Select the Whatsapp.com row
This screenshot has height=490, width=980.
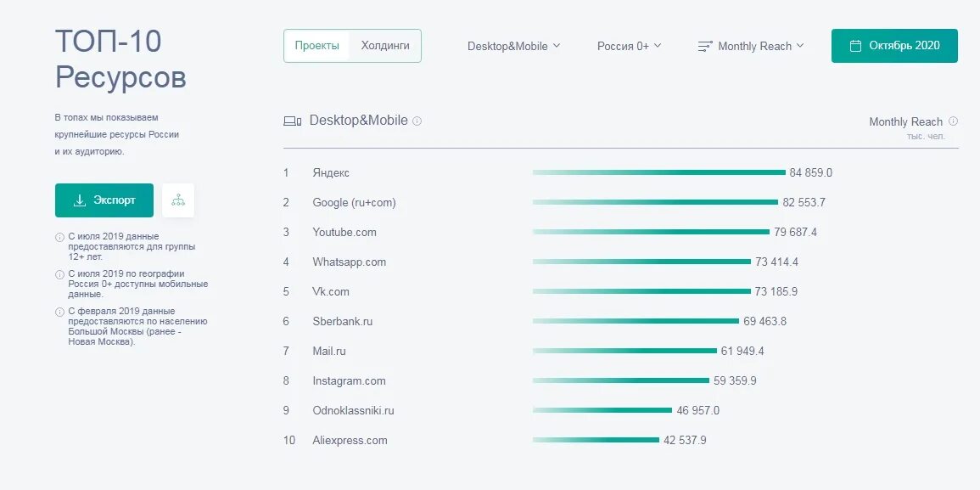click(x=620, y=262)
